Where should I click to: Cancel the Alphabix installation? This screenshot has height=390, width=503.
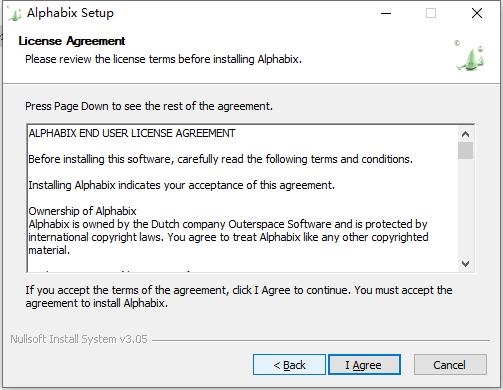coord(450,365)
